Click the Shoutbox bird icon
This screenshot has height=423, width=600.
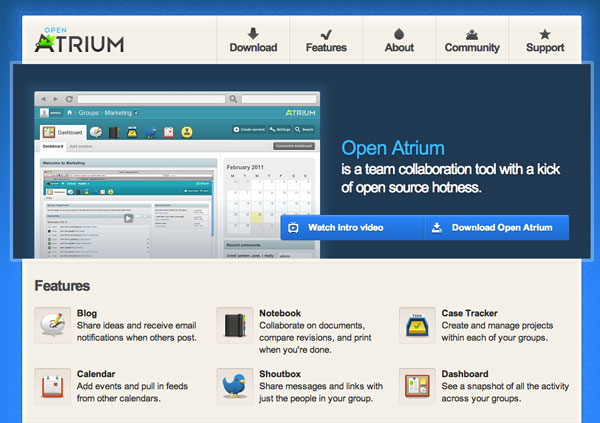tap(234, 385)
